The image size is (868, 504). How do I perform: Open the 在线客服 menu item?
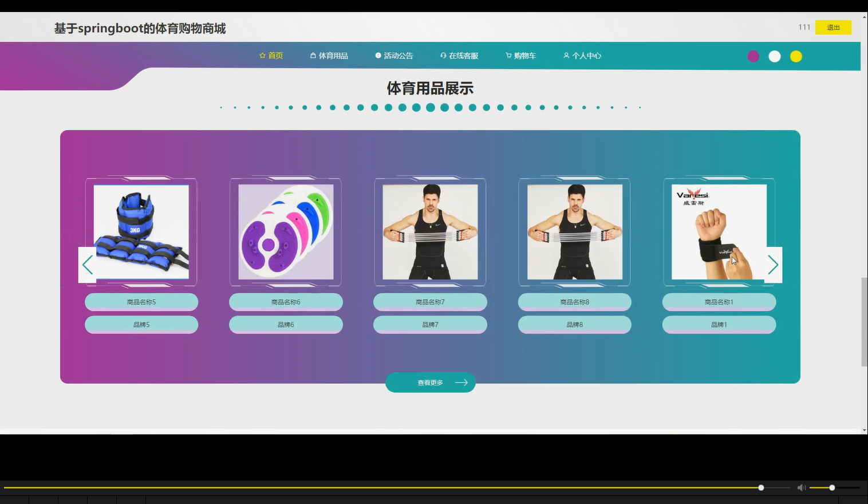click(459, 56)
